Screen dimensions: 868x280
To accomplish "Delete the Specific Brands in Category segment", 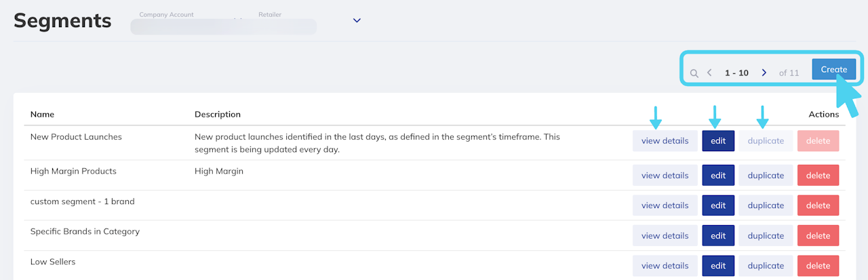I will point(818,236).
